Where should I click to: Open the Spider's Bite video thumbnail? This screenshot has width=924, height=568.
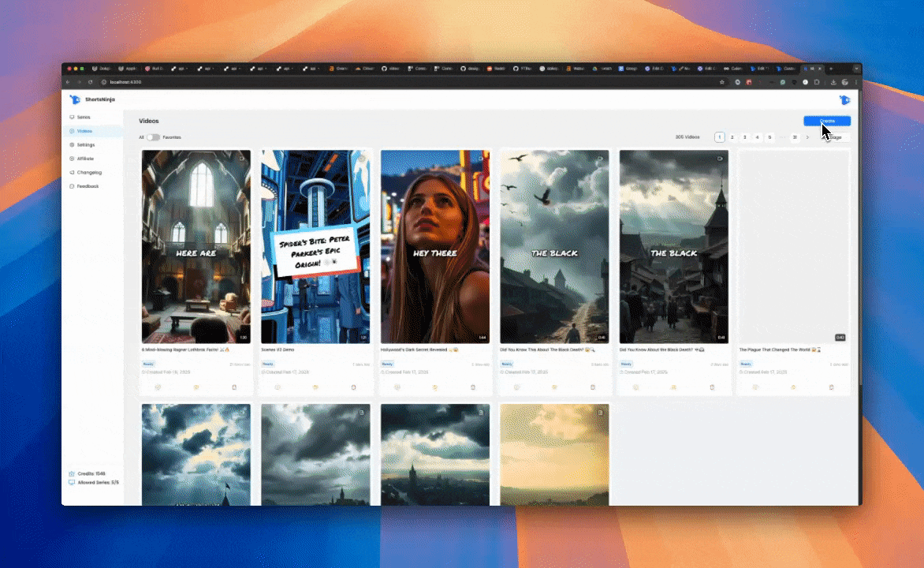315,246
